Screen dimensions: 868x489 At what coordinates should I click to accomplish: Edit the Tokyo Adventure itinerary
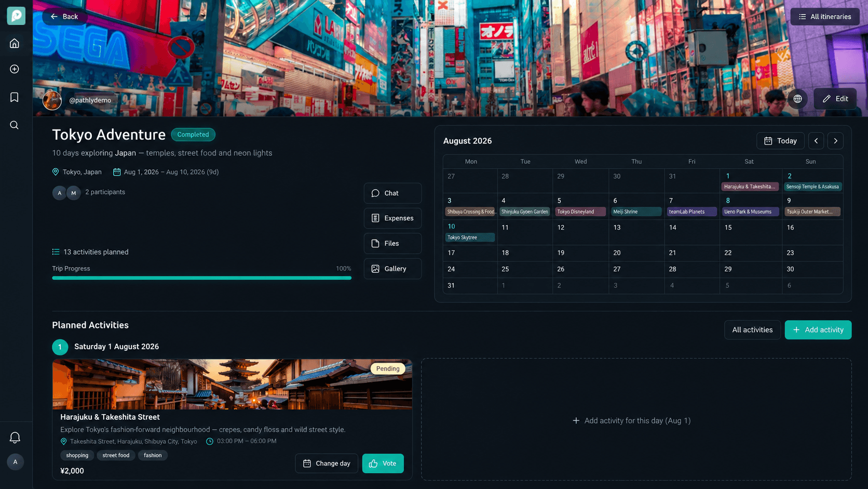click(835, 99)
